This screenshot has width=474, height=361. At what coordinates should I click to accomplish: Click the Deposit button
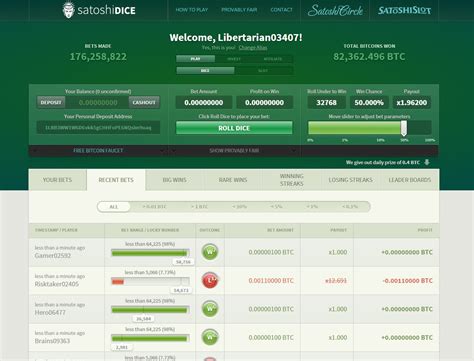[51, 102]
